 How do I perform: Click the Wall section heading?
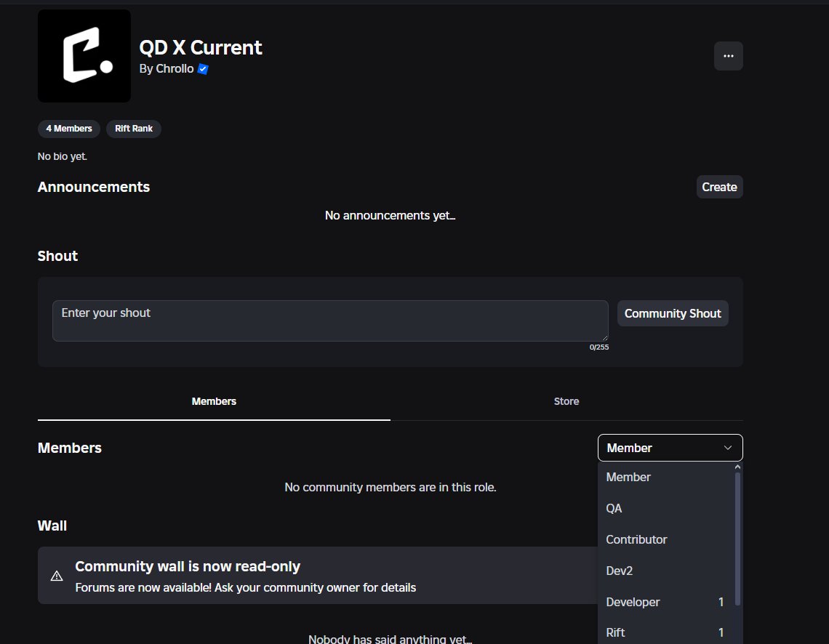(x=52, y=526)
